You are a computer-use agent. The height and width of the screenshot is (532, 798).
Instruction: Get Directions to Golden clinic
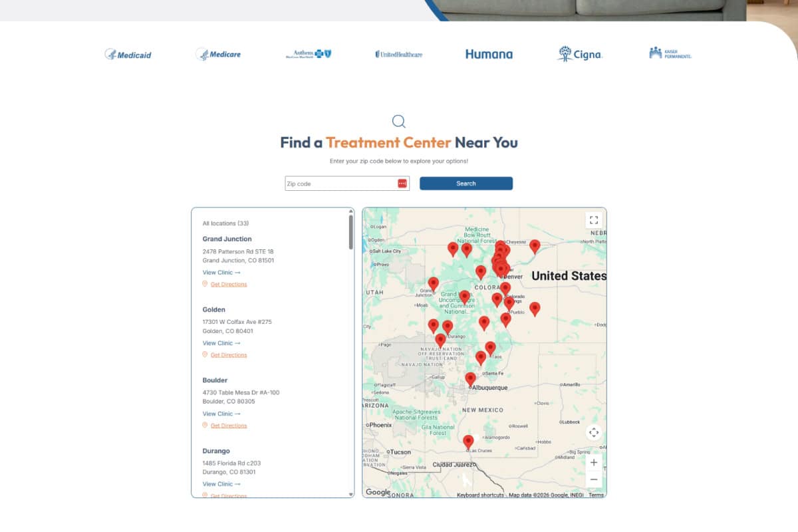(229, 355)
